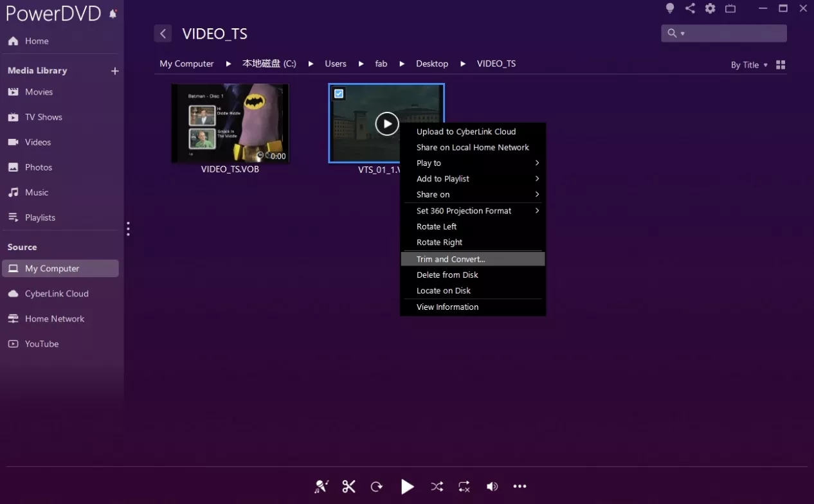Click the 本地磁盘 (C:) breadcrumb
Viewport: 814px width, 504px height.
pos(269,64)
